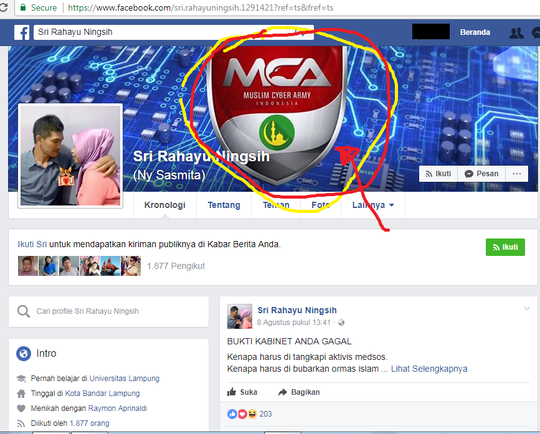Image resolution: width=540 pixels, height=434 pixels.
Task: Click the globe privacy icon on post
Action: click(x=341, y=323)
